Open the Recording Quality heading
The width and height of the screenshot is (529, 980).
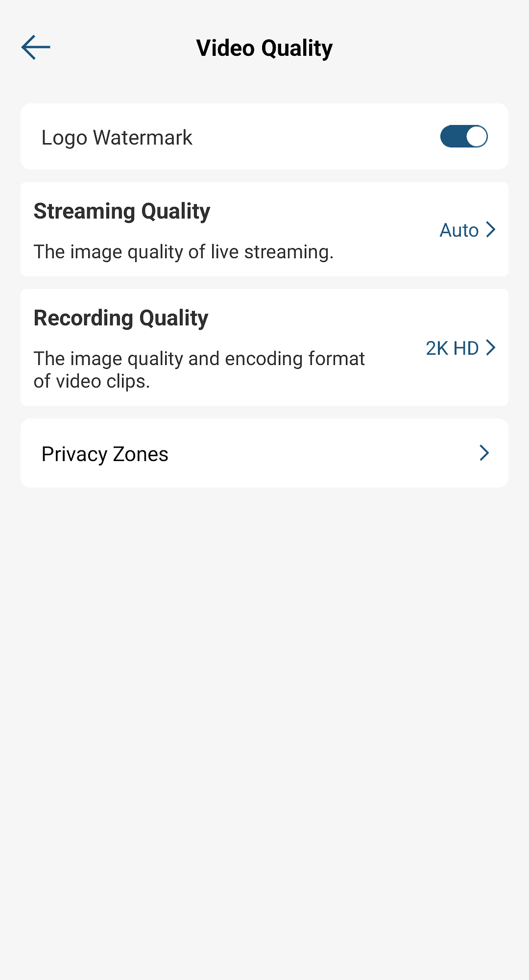pos(121,318)
